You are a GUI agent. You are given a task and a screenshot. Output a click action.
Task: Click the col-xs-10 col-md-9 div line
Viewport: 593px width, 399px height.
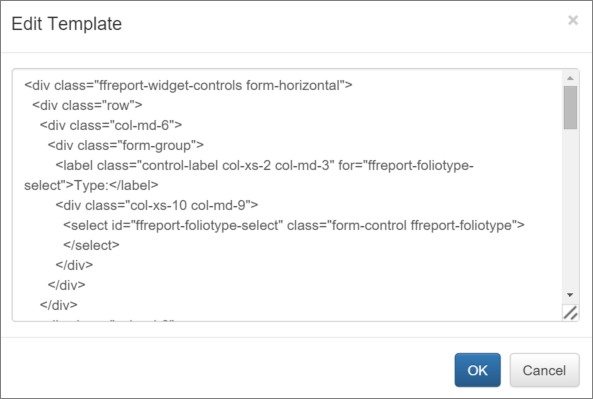click(157, 205)
